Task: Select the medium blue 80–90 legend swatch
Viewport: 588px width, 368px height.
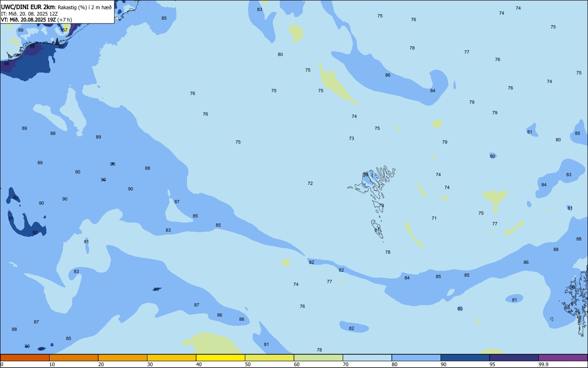Action: pos(416,357)
